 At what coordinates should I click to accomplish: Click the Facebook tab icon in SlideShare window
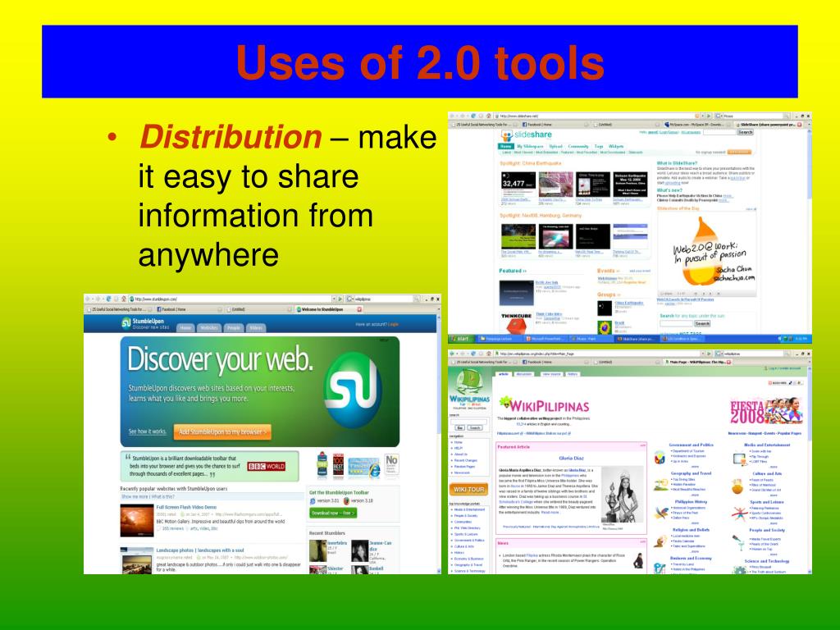pyautogui.click(x=524, y=125)
